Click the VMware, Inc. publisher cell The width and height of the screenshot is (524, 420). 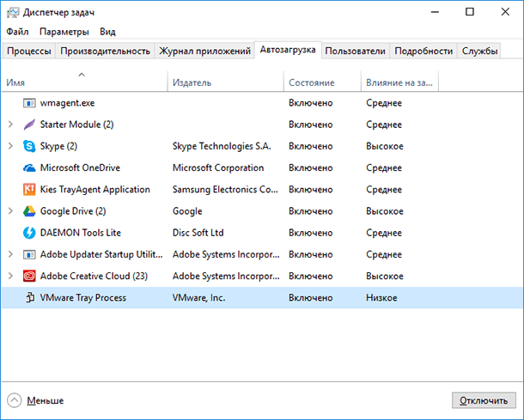click(x=198, y=298)
